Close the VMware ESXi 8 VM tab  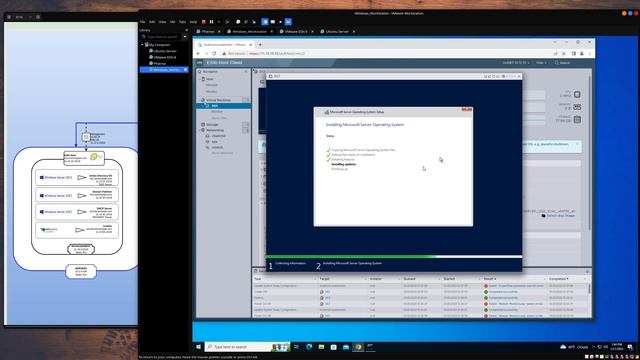(x=313, y=31)
